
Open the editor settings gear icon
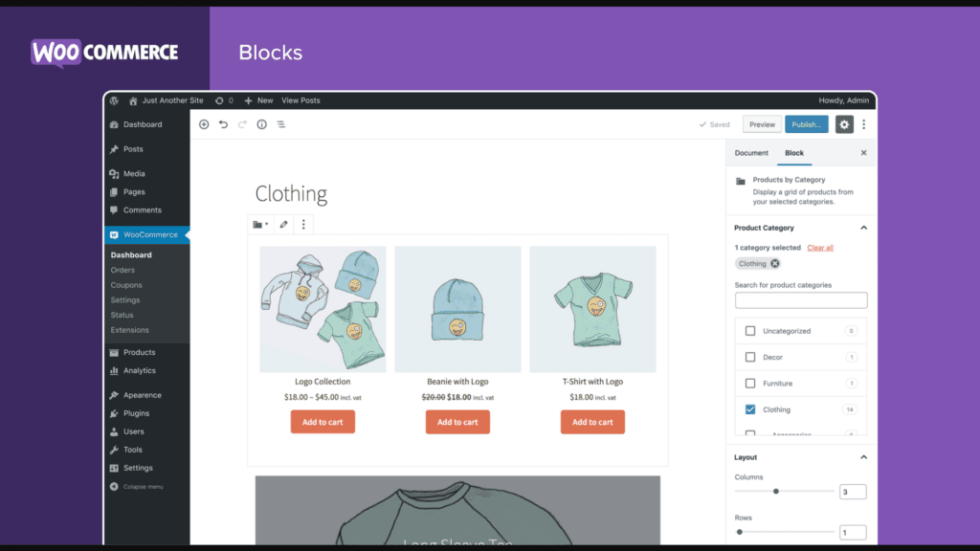[x=844, y=124]
